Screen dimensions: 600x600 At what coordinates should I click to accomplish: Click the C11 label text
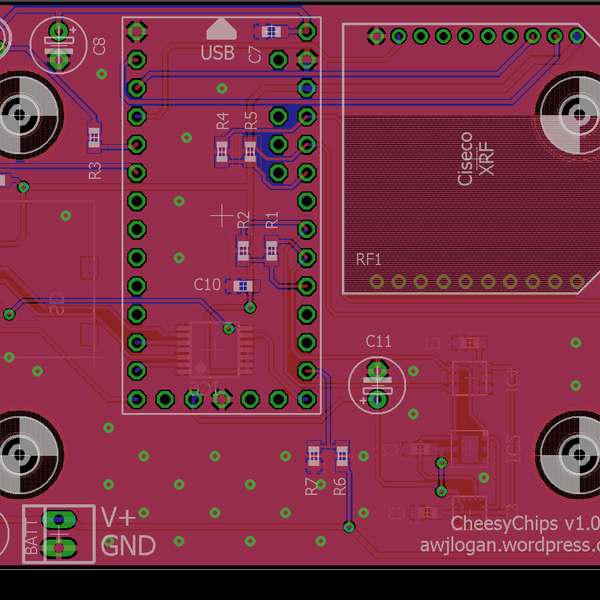[378, 341]
